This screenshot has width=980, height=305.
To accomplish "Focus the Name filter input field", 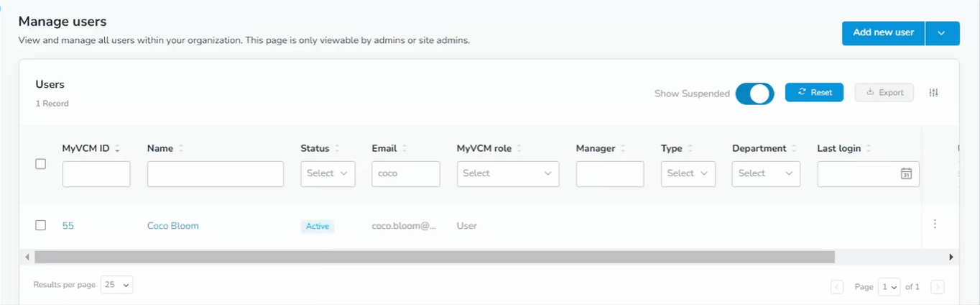I will [x=216, y=174].
